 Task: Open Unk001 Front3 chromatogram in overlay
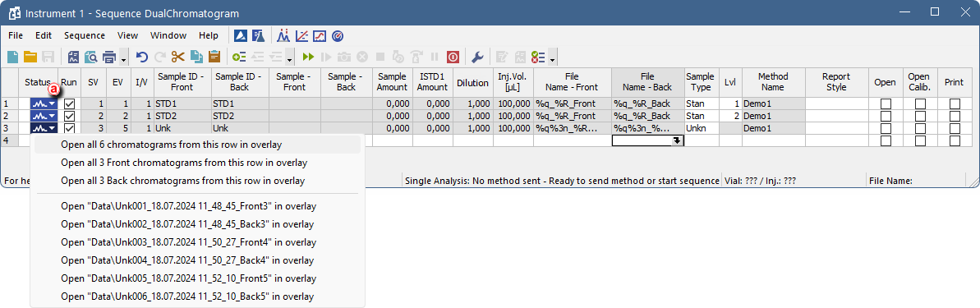coord(197,206)
